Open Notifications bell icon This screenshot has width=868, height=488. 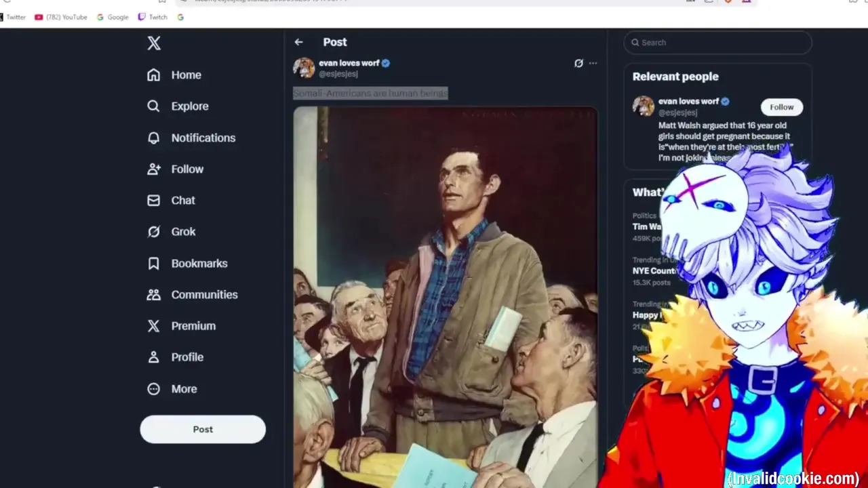click(x=154, y=138)
